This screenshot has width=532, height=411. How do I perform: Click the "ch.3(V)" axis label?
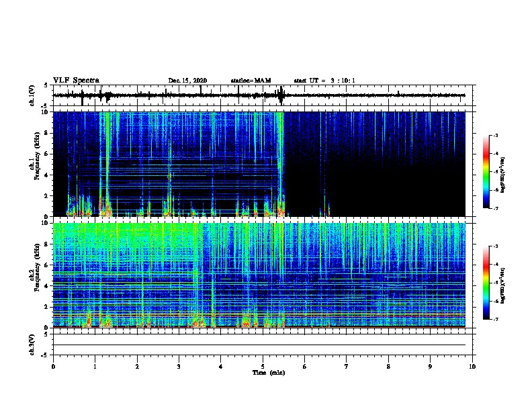[x=32, y=345]
